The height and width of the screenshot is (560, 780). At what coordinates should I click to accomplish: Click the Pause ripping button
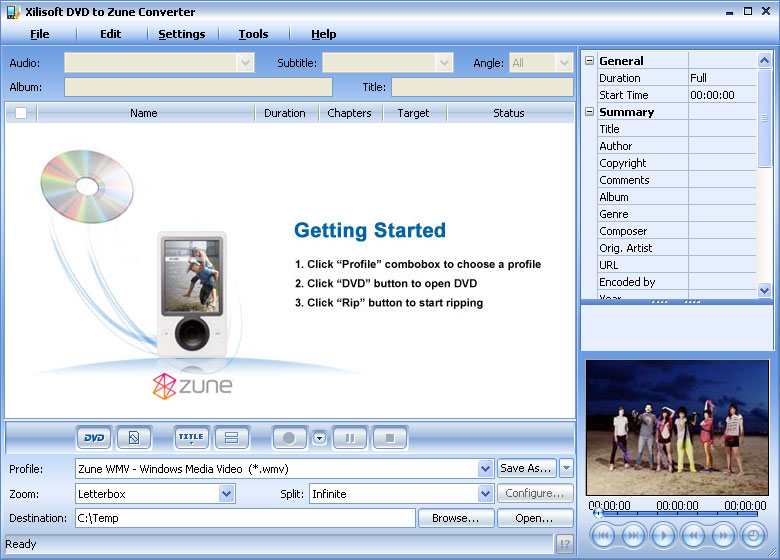(350, 438)
